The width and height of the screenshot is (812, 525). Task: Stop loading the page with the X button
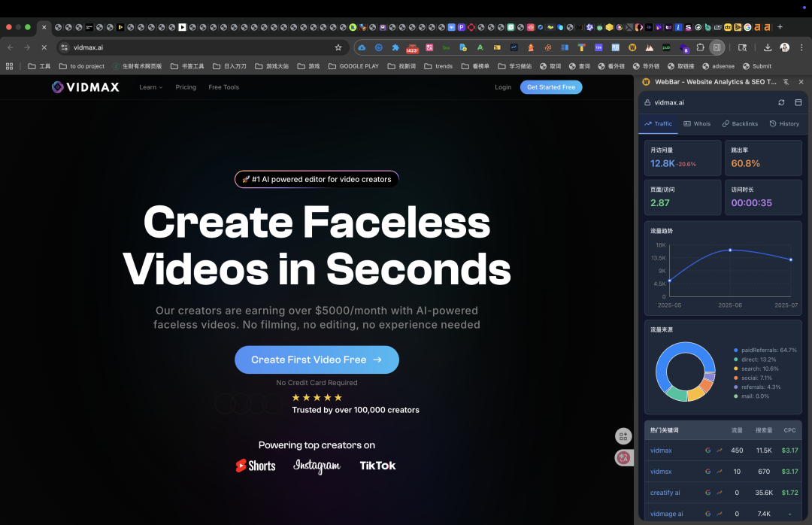(x=44, y=47)
